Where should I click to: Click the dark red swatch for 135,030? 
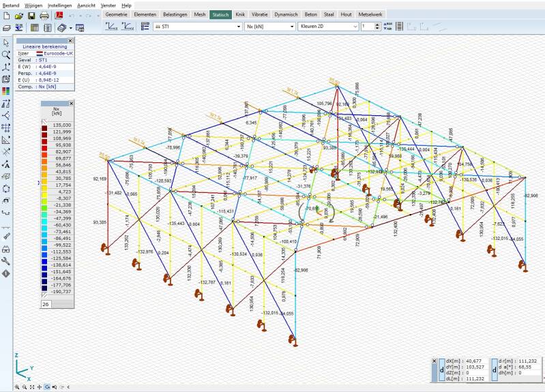(44, 128)
